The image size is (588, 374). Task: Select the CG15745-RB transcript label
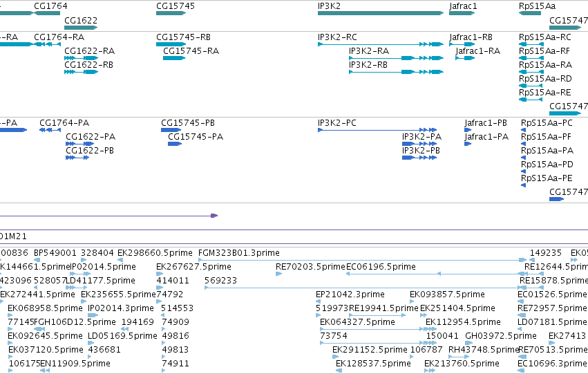click(183, 37)
